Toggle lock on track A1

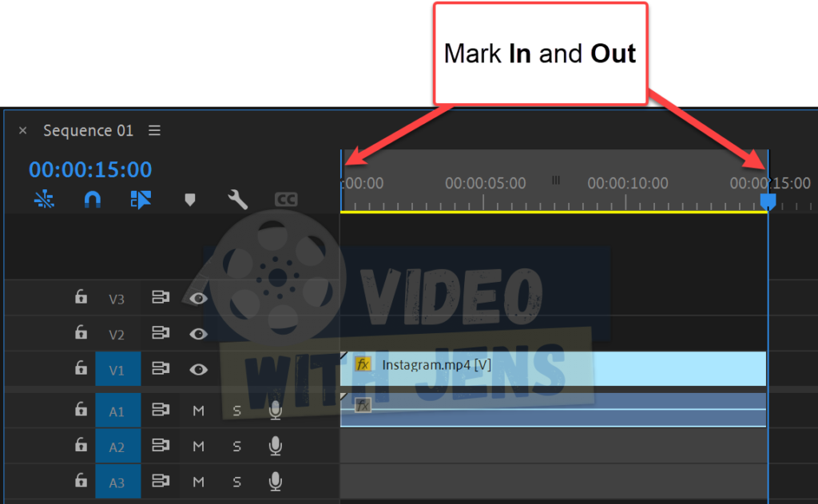click(x=81, y=409)
